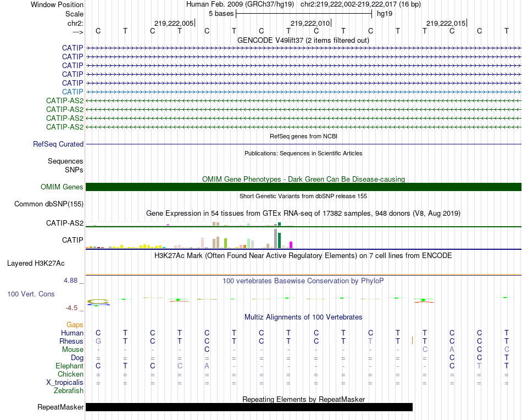Open Short Genetic Variants from dbSNP title
This screenshot has height=420, width=522.
(303, 196)
